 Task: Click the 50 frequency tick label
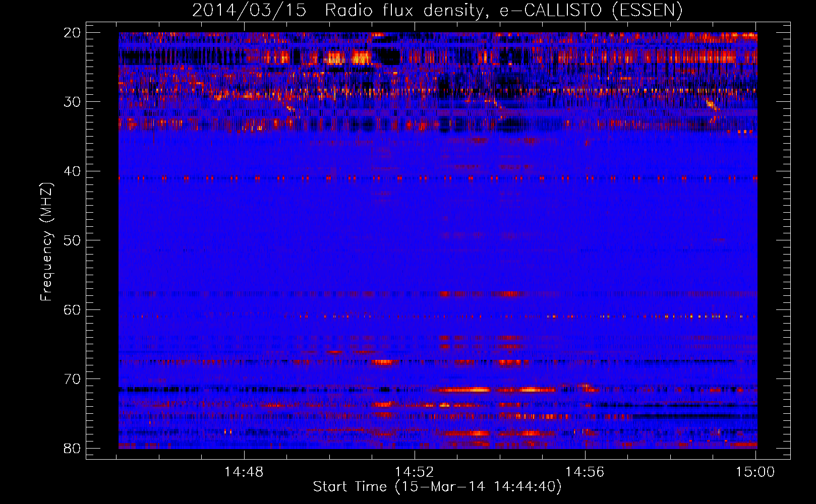72,240
